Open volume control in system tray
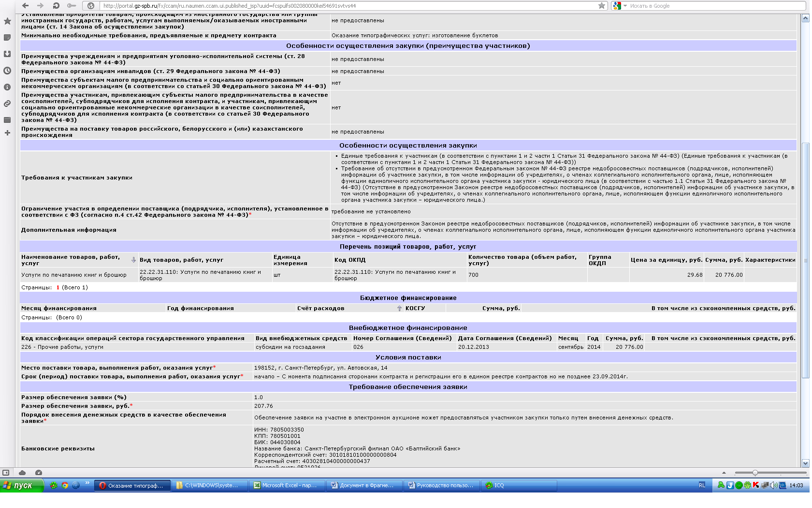The image size is (812, 508). click(x=774, y=485)
